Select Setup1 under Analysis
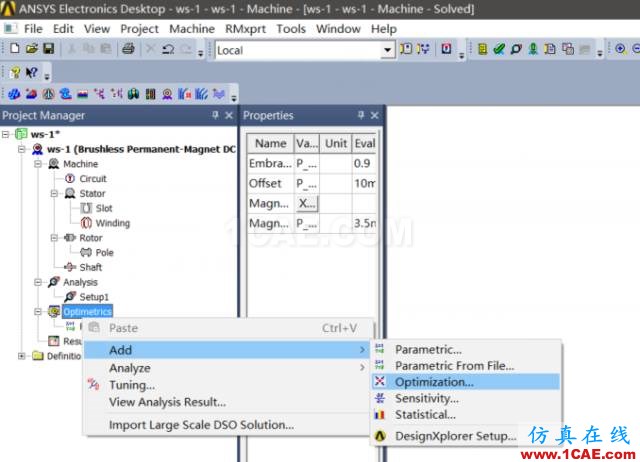The image size is (640, 462). coord(94,297)
